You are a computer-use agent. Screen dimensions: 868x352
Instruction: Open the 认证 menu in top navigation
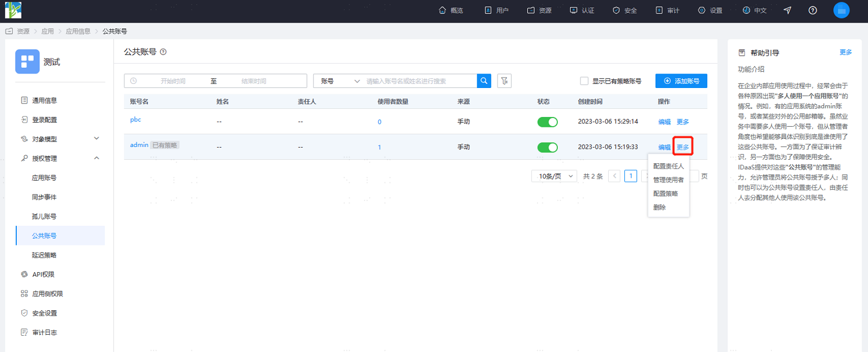[x=582, y=10]
